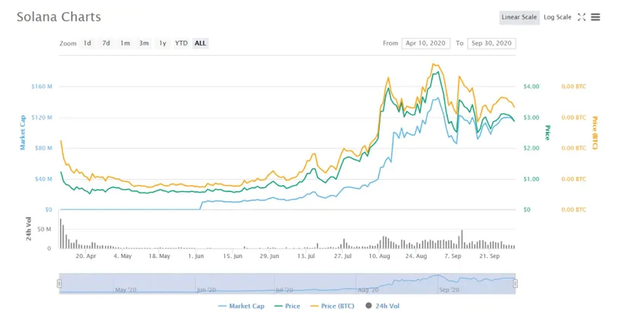Click the 4. May x-axis label

click(123, 256)
